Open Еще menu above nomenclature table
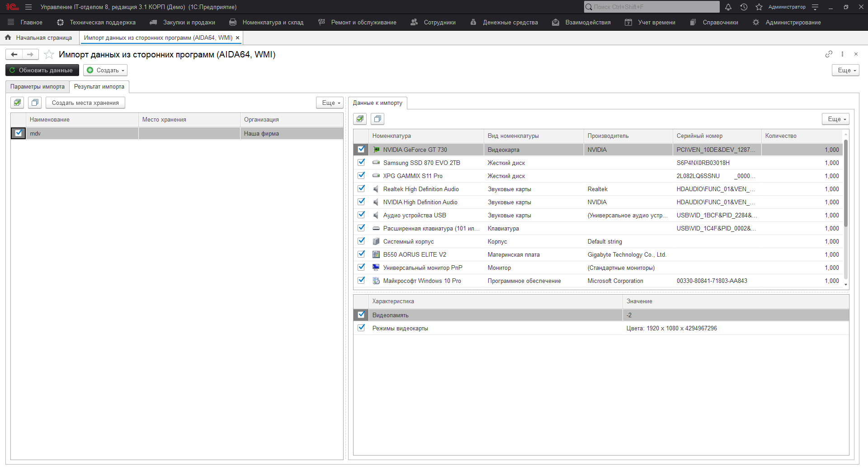868x470 pixels. (x=835, y=119)
